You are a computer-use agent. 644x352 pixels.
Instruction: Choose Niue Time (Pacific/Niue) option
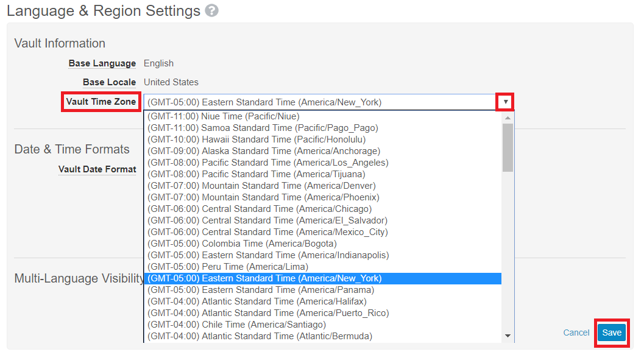click(224, 116)
